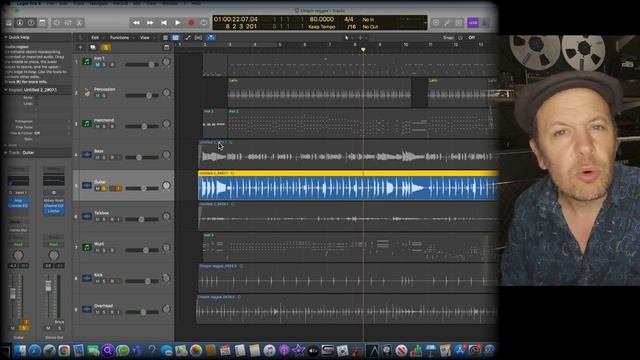Solo the Overhead track
Image resolution: width=640 pixels, height=360 pixels.
point(104,312)
